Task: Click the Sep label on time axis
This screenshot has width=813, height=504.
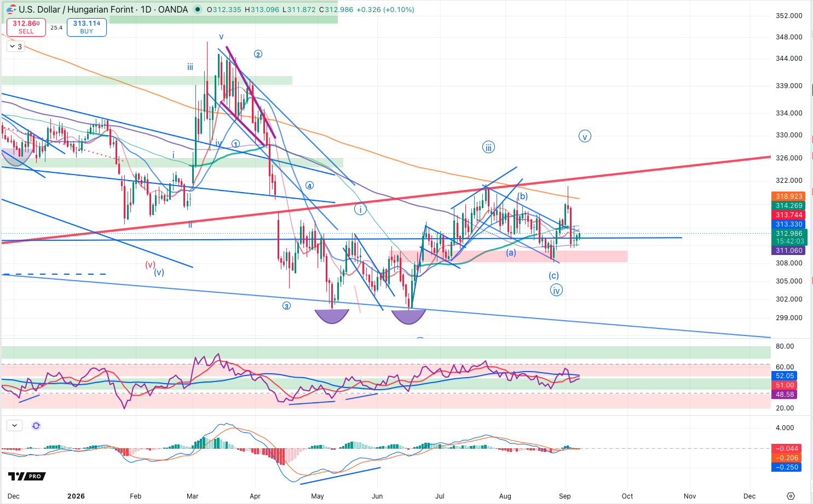Action: click(565, 496)
